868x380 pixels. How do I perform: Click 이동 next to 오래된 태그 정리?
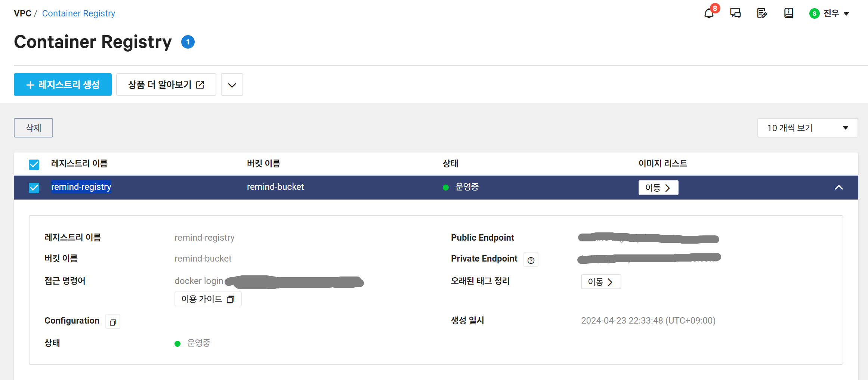click(600, 282)
